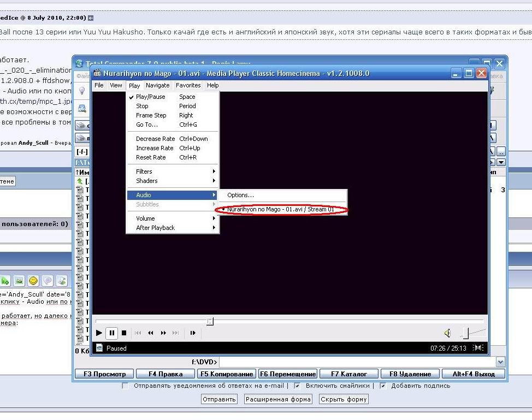Click the speech bubble quote icon in the forum editor
The image size is (532, 420).
tap(48, 281)
